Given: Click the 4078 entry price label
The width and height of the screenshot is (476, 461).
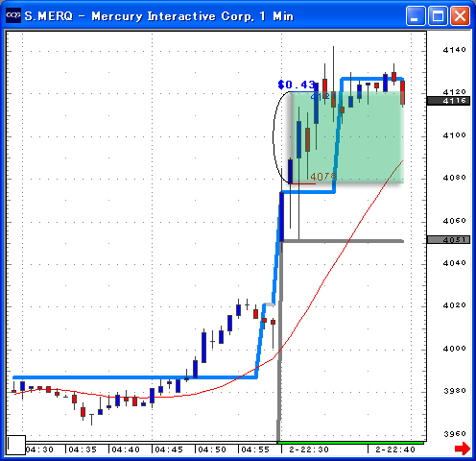Looking at the screenshot, I should [323, 177].
